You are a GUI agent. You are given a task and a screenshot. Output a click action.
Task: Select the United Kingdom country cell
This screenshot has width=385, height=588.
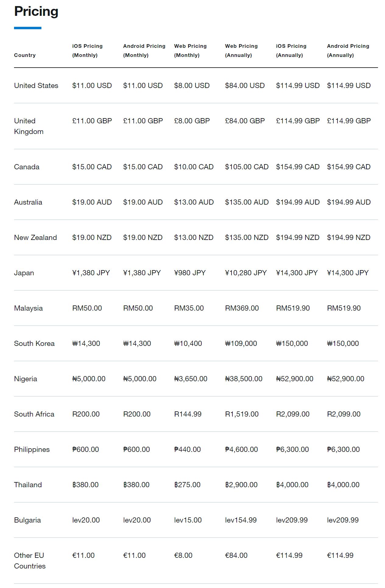pos(29,126)
